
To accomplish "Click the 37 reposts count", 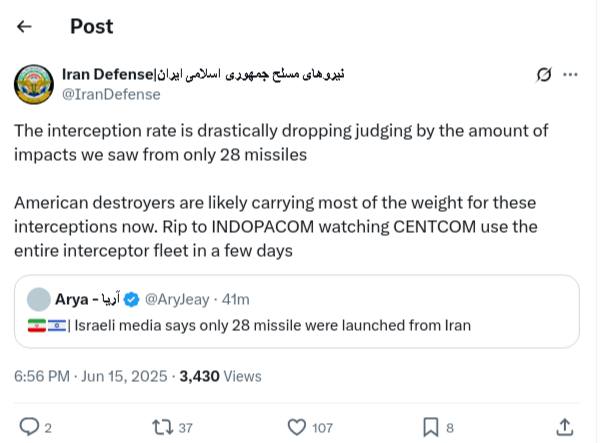I will tap(186, 428).
